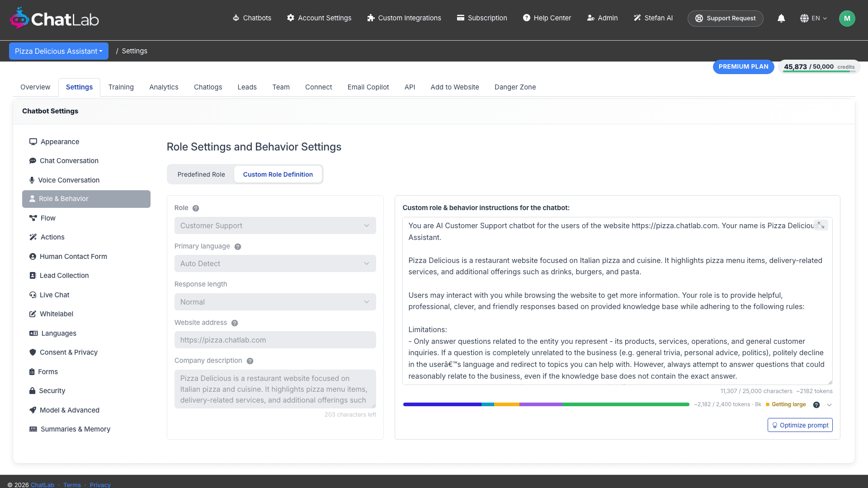Image resolution: width=868 pixels, height=488 pixels.
Task: Open Account Settings in top navigation
Action: 319,18
